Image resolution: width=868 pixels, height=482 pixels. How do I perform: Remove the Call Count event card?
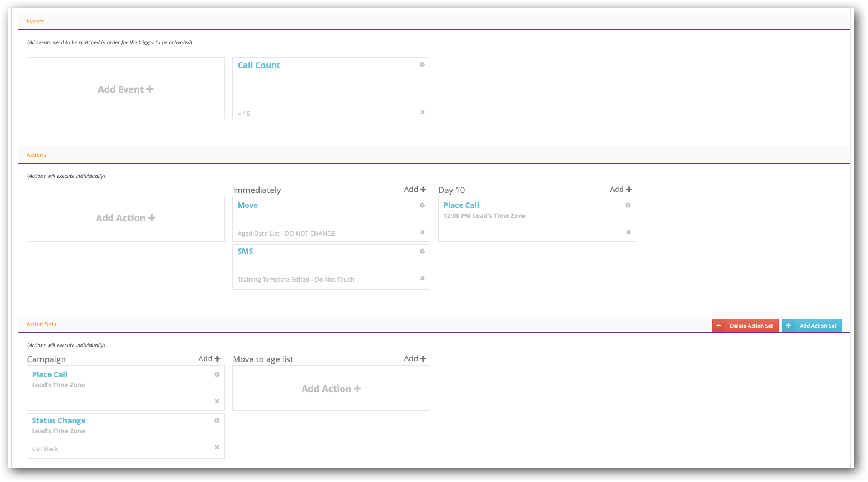tap(422, 113)
